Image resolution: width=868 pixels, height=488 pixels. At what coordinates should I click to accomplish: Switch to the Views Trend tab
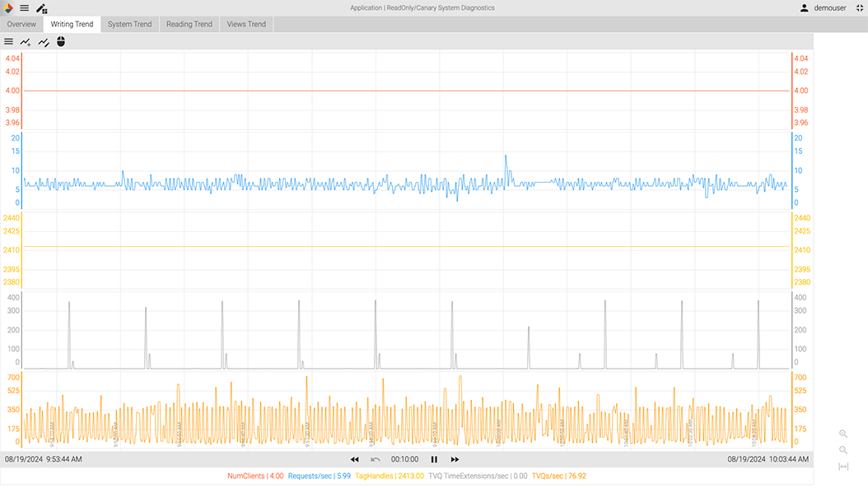246,25
